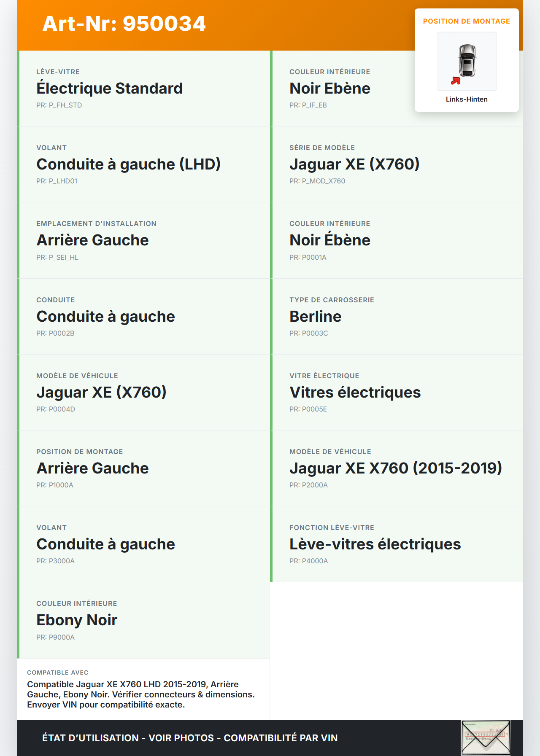
Task: Click the "Berline" body type value
Action: coord(315,317)
